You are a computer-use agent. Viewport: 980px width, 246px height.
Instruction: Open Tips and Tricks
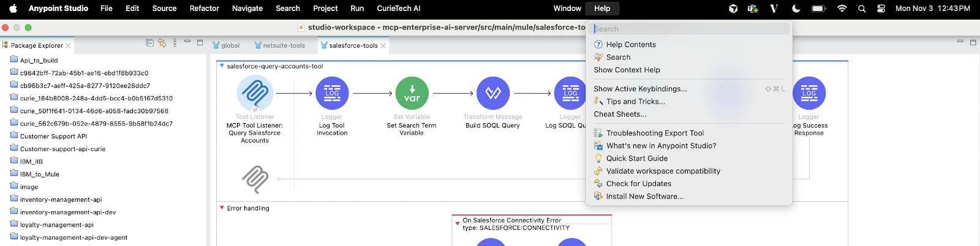(635, 102)
